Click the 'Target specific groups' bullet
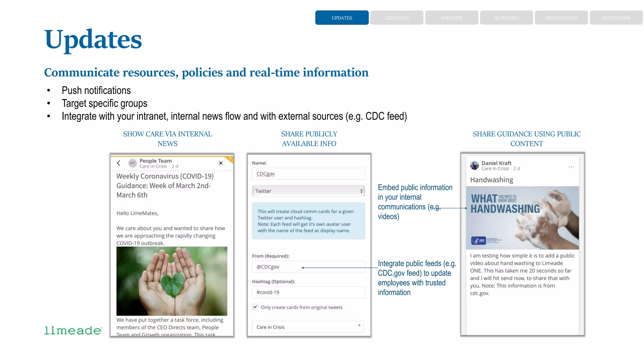The width and height of the screenshot is (644, 362). 104,103
